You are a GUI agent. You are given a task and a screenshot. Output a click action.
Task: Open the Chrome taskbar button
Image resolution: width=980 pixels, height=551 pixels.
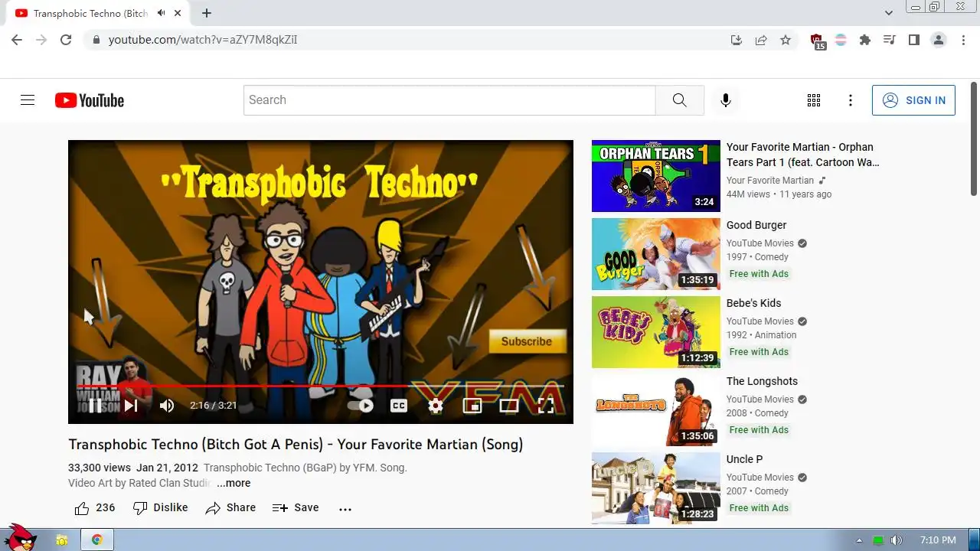click(x=97, y=540)
